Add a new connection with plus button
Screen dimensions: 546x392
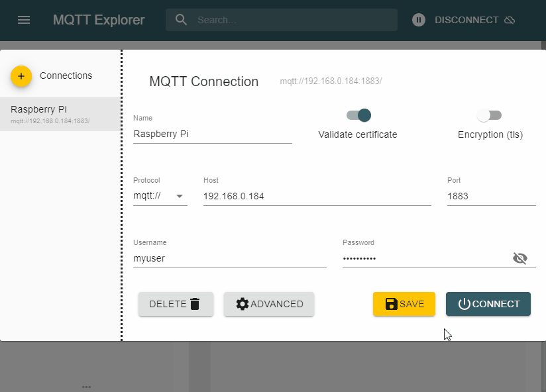21,76
